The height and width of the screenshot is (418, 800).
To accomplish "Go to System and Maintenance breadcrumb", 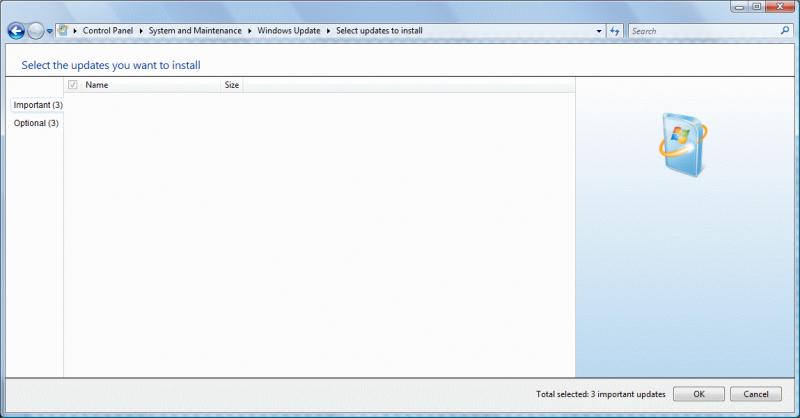I will (x=195, y=31).
